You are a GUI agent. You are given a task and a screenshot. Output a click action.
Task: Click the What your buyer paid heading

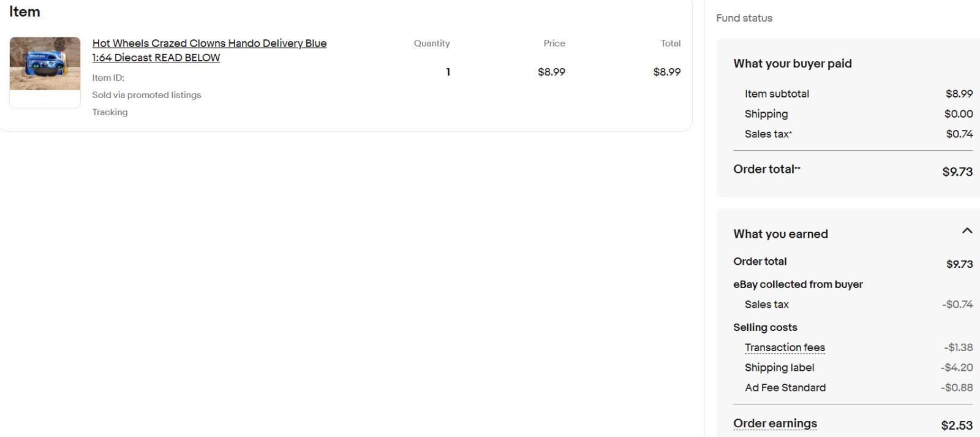[x=793, y=64]
